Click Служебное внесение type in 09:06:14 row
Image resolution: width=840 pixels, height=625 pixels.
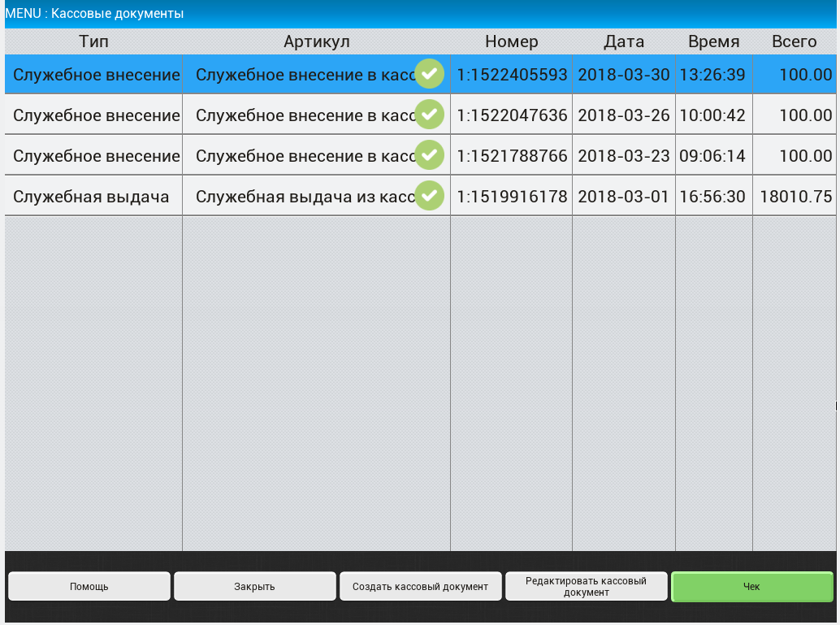point(93,156)
